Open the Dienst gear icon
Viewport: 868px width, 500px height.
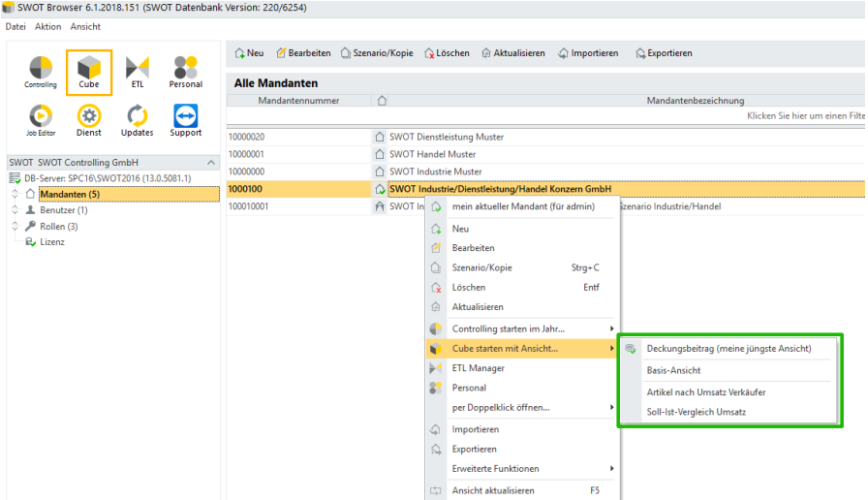[x=88, y=120]
